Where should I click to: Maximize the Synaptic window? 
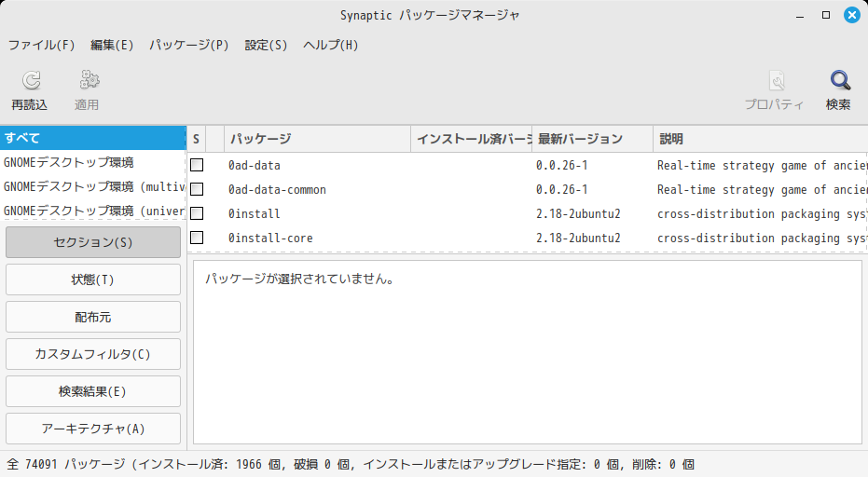point(825,15)
